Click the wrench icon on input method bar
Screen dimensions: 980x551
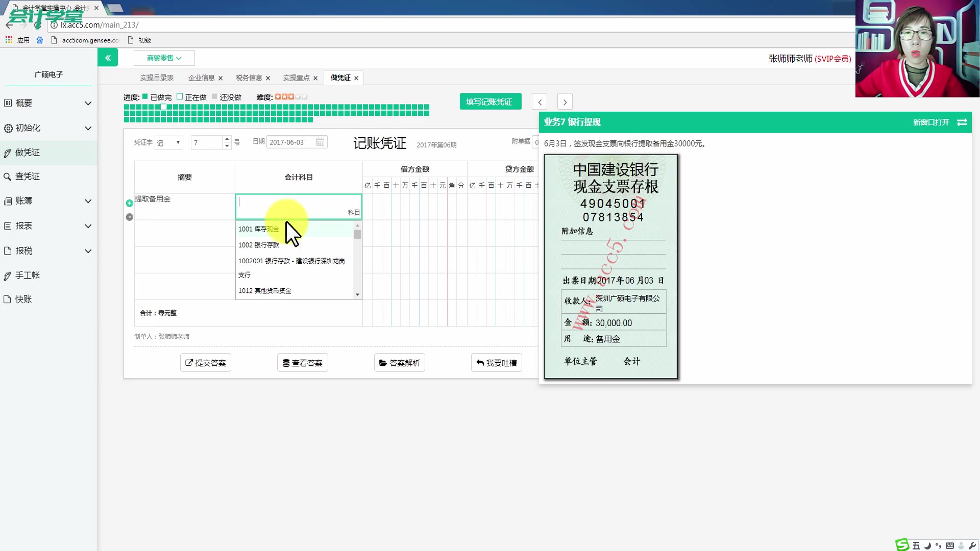(x=972, y=545)
